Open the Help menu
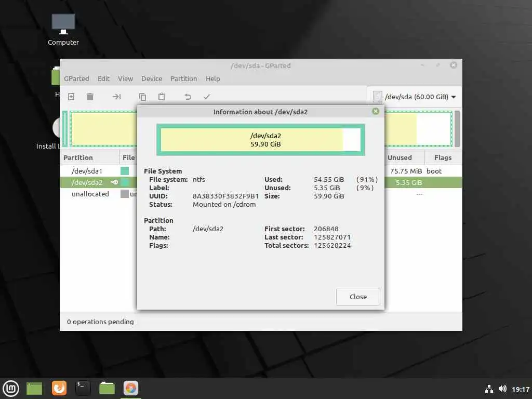The height and width of the screenshot is (399, 532). [x=212, y=79]
